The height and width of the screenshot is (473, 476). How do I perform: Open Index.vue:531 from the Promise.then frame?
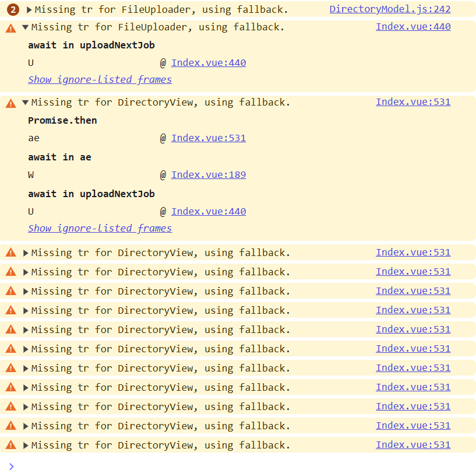pyautogui.click(x=208, y=138)
